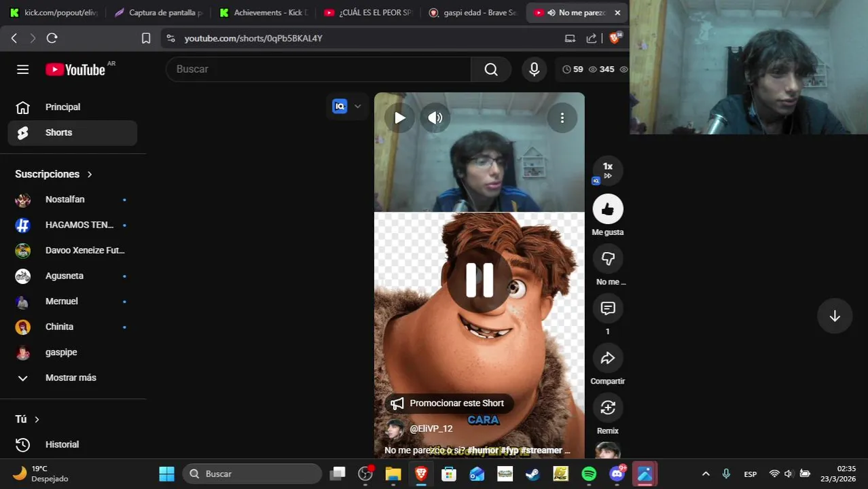The width and height of the screenshot is (868, 489).
Task: Open Task View on the taskbar
Action: (x=338, y=473)
